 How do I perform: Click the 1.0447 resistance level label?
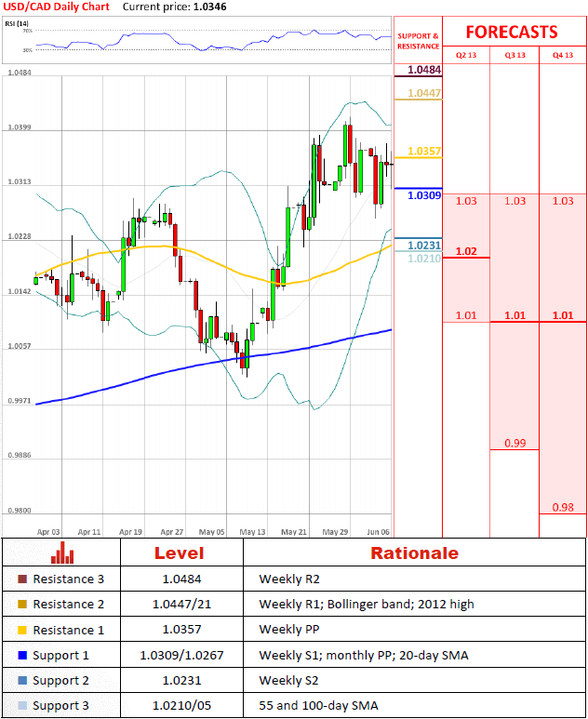[424, 93]
